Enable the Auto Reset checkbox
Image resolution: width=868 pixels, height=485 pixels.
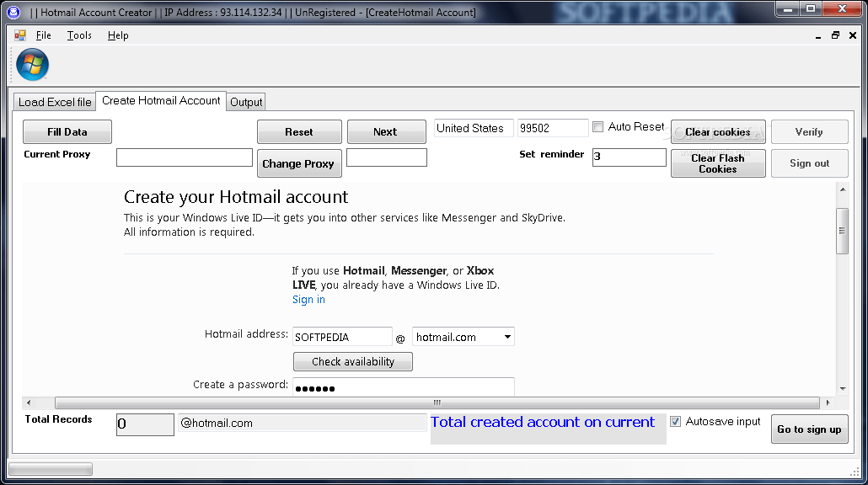tap(598, 126)
